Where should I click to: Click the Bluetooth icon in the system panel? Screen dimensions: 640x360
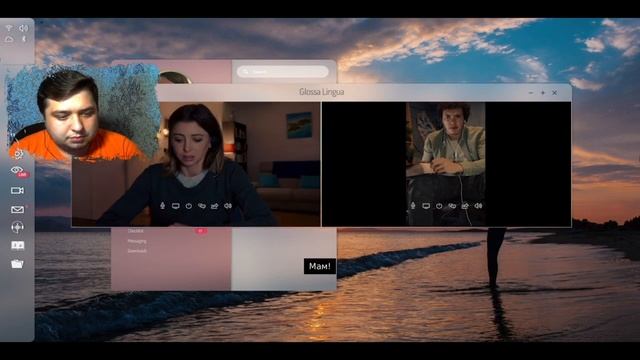(x=24, y=39)
